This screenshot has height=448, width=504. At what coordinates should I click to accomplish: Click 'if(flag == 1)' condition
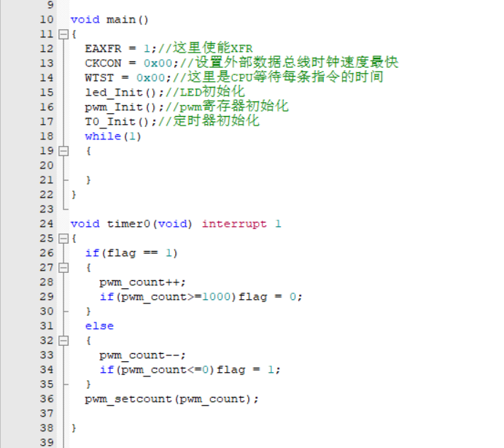(131, 253)
